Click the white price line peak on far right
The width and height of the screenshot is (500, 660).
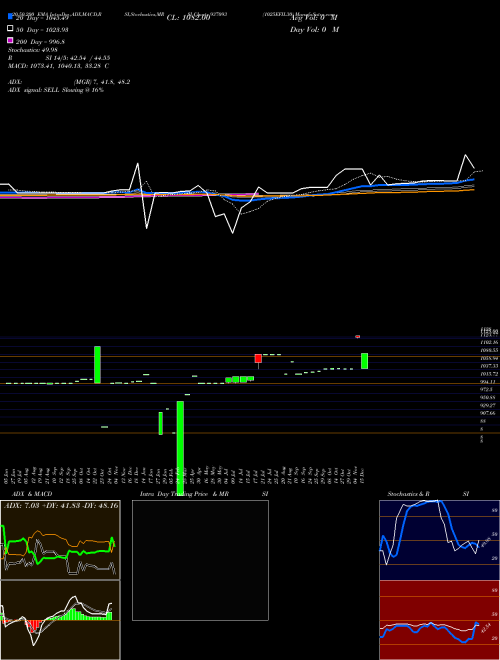click(x=465, y=155)
